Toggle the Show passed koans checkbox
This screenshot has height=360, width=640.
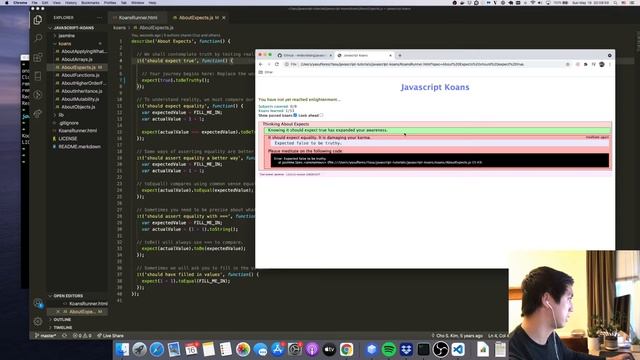[x=295, y=116]
